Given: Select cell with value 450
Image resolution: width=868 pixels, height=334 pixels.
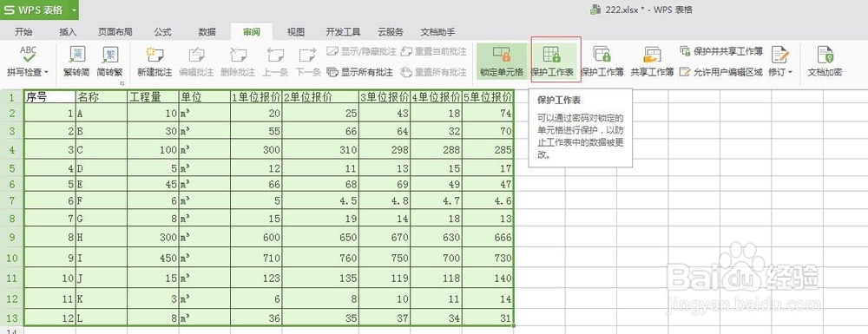Looking at the screenshot, I should 153,258.
